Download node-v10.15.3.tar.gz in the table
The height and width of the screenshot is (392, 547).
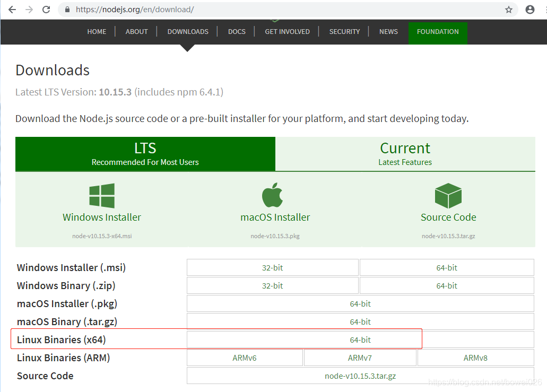click(360, 376)
